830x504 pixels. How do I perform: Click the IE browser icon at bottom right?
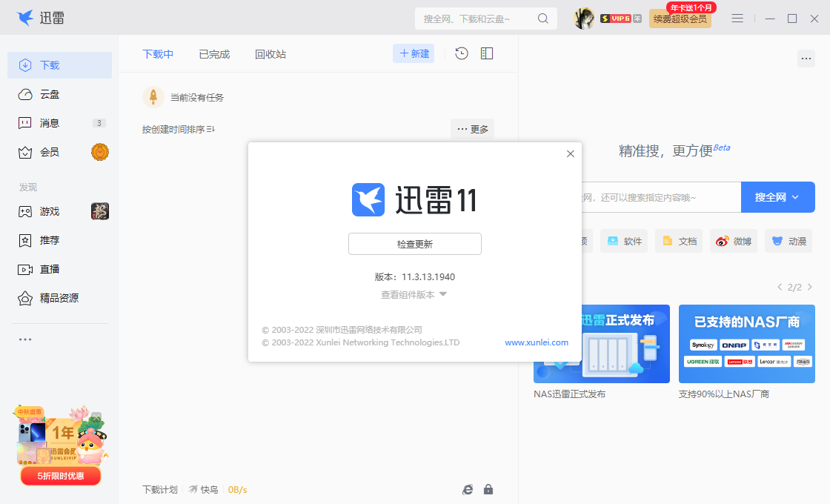tap(467, 489)
